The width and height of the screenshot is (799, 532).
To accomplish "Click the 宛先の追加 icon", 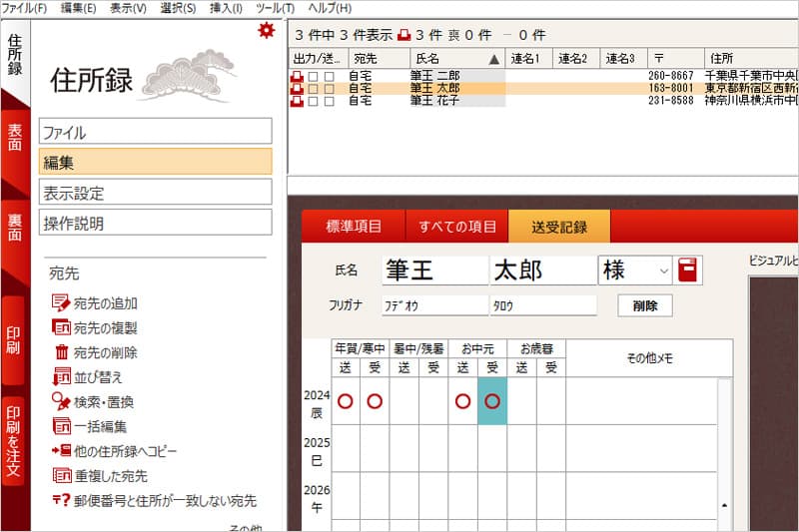I will tap(61, 302).
